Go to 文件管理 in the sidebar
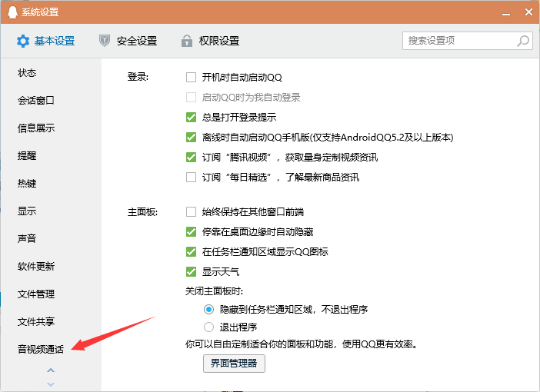Viewport: 540px width, 392px height. [36, 294]
